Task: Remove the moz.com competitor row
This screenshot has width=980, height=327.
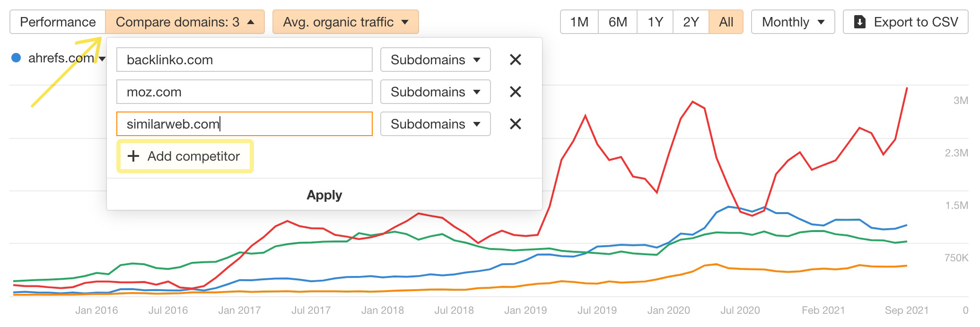Action: coord(515,92)
